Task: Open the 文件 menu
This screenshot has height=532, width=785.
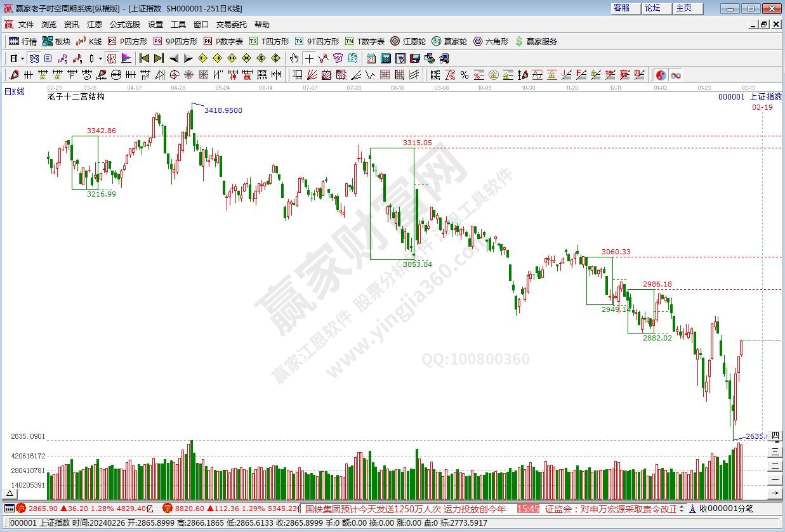Action: (x=26, y=25)
